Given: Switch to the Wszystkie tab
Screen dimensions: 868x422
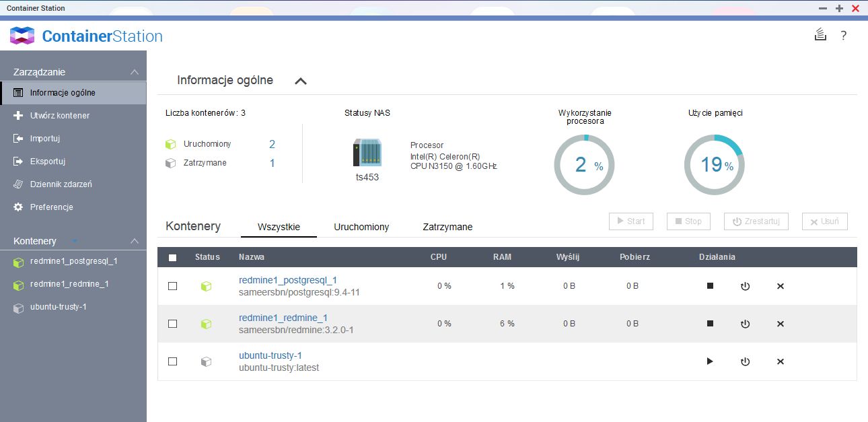Looking at the screenshot, I should point(279,227).
